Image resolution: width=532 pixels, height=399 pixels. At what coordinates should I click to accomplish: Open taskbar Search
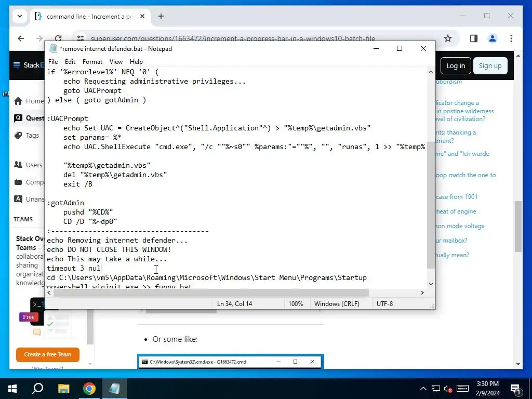[x=37, y=389]
